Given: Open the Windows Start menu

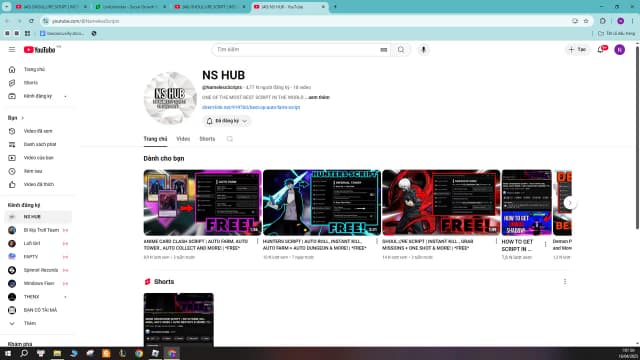Looking at the screenshot, I should (x=8, y=353).
